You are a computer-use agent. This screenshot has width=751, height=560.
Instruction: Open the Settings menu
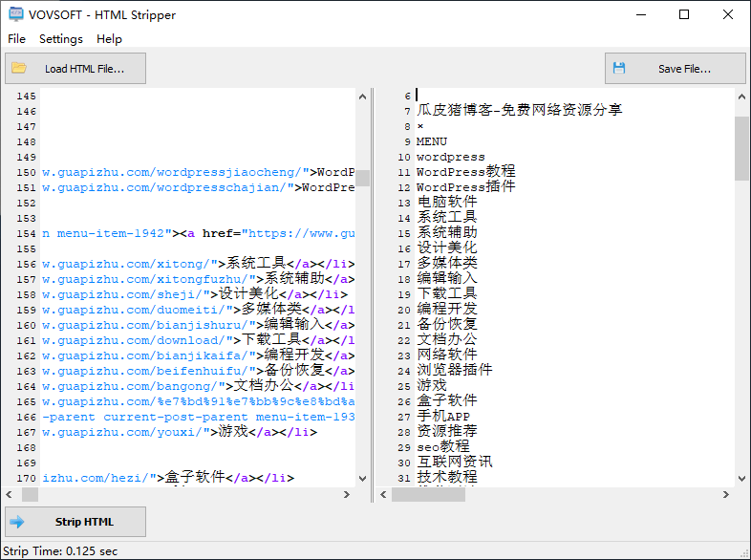coord(60,39)
